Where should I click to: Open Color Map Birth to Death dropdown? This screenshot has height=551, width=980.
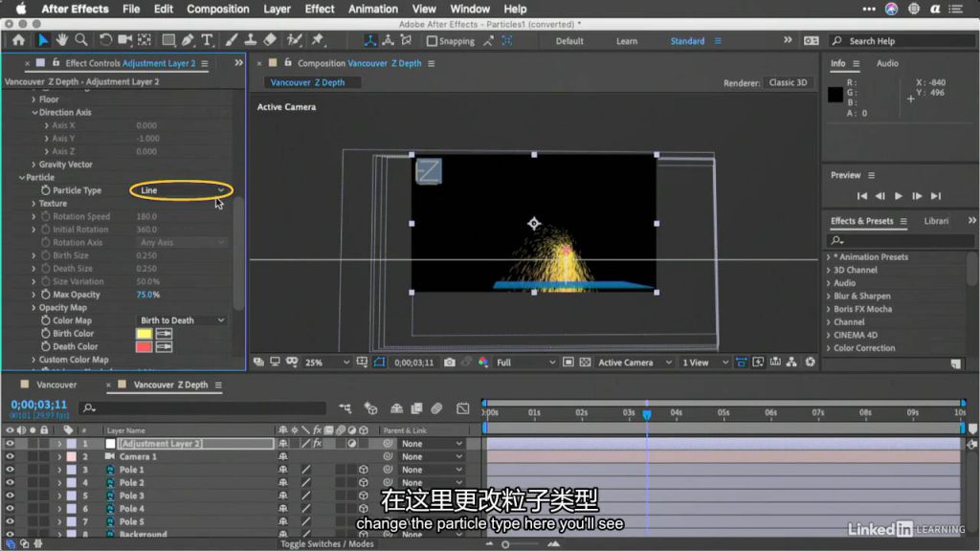click(x=181, y=320)
